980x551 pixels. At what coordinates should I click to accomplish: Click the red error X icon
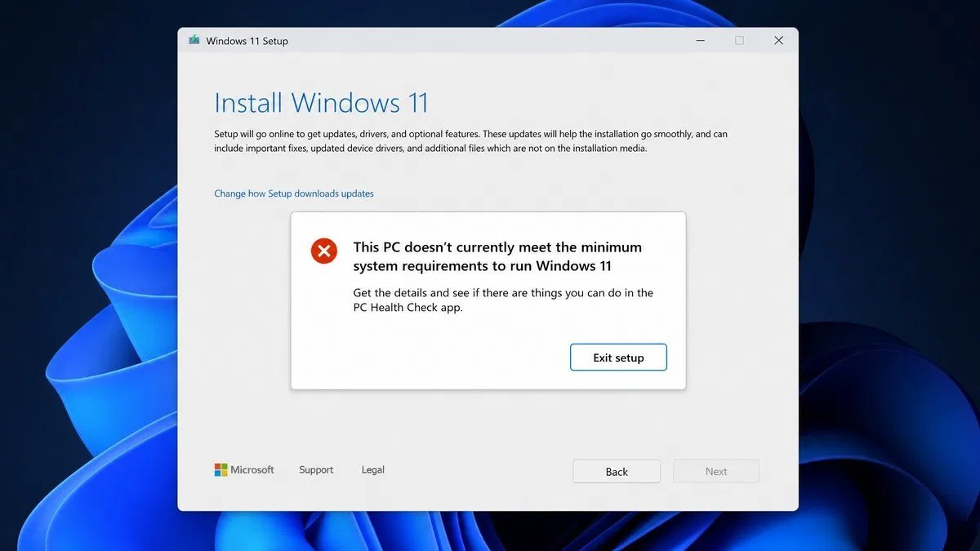[324, 251]
